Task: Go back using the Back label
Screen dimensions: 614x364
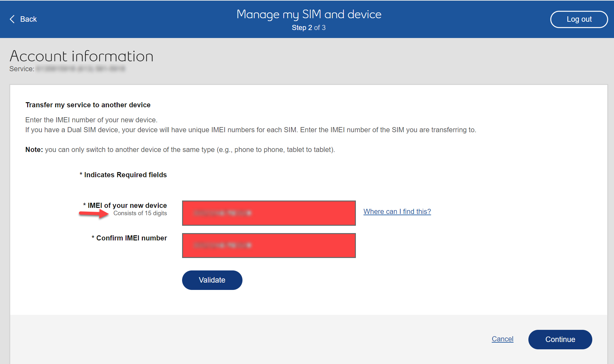Action: point(28,19)
